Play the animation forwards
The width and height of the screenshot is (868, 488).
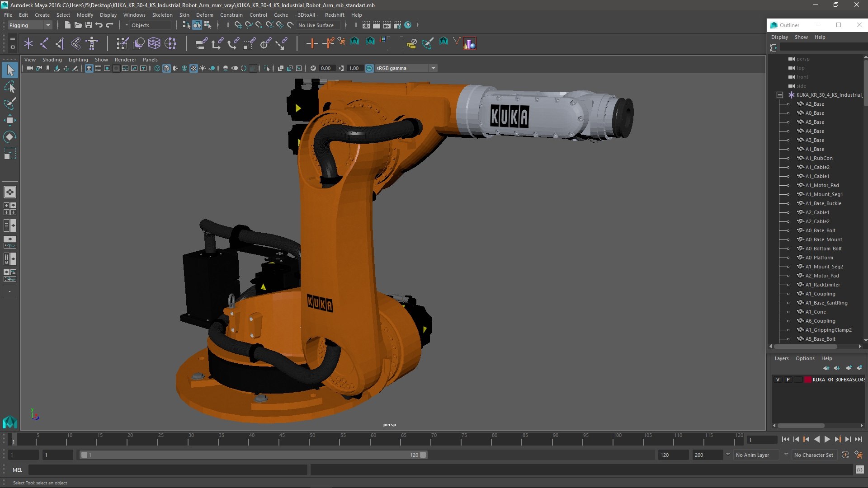coord(827,439)
